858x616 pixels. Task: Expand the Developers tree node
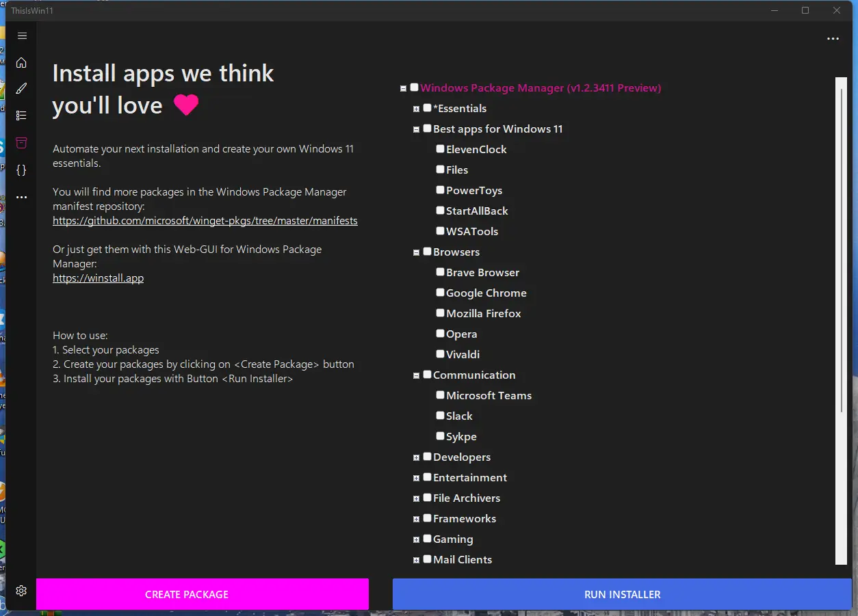[x=416, y=457]
